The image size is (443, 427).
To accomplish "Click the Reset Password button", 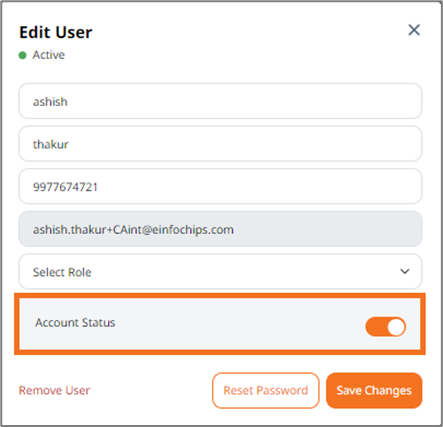I will click(x=266, y=390).
